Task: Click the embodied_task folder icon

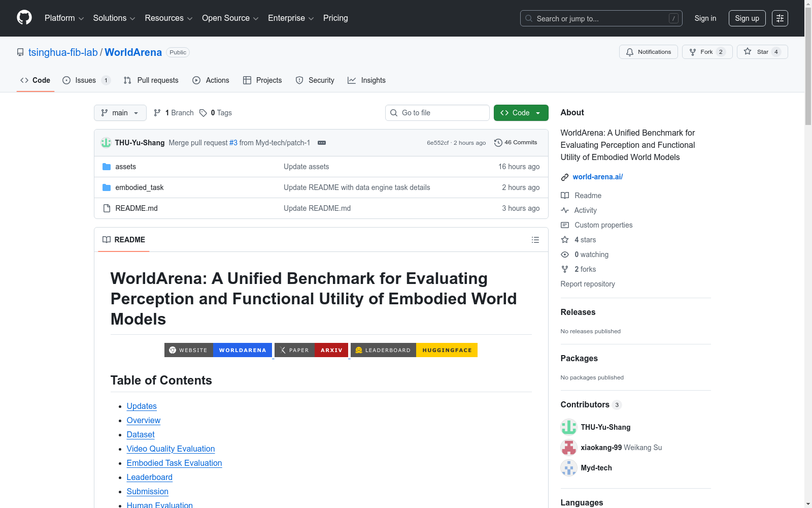Action: [x=107, y=187]
